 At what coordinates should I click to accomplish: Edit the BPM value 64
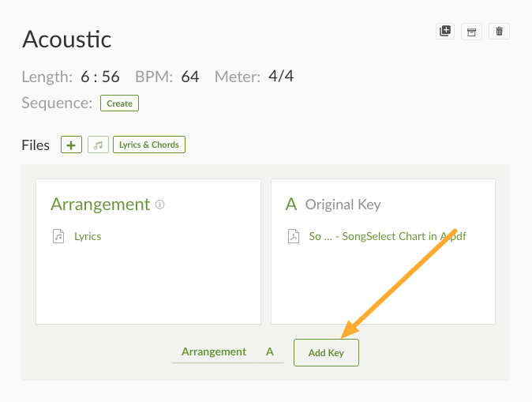[x=190, y=77]
